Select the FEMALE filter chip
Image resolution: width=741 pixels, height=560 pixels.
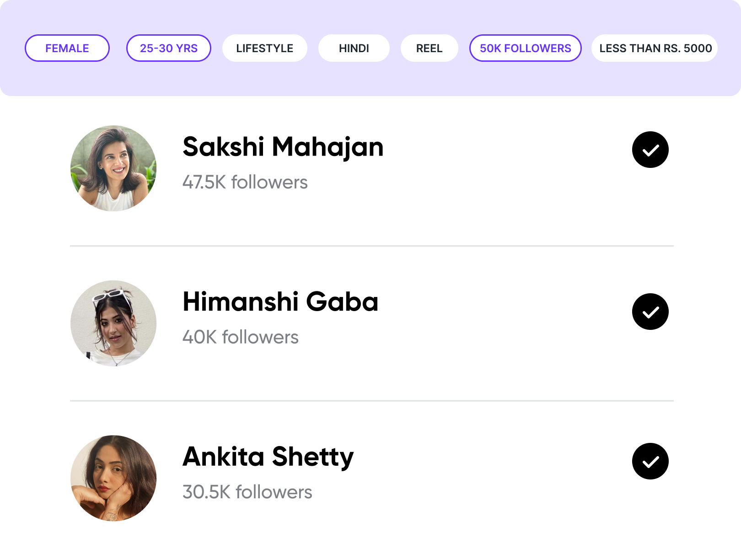[x=67, y=48]
